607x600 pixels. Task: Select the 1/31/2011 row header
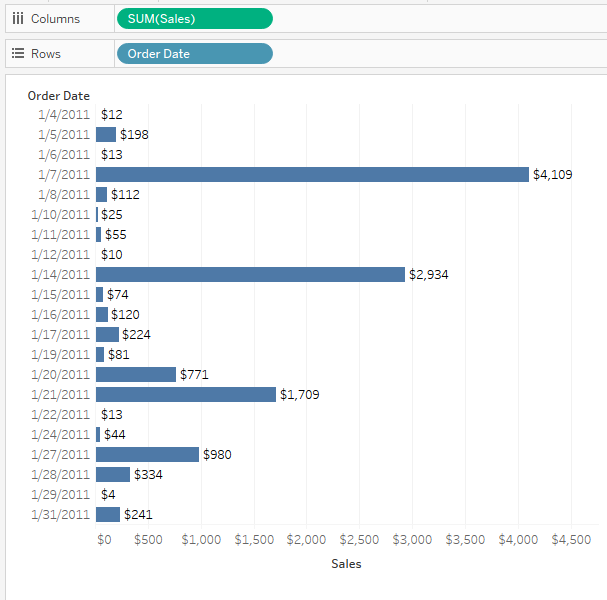click(x=60, y=515)
